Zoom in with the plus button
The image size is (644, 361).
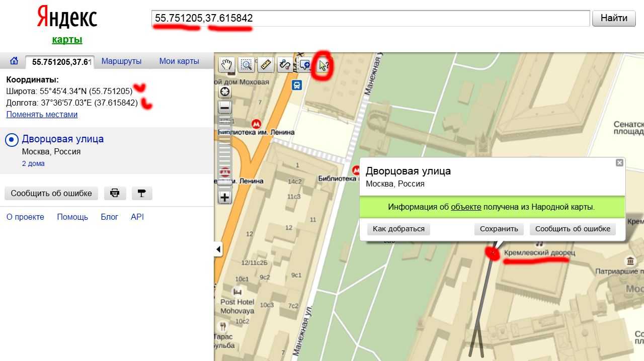[224, 197]
